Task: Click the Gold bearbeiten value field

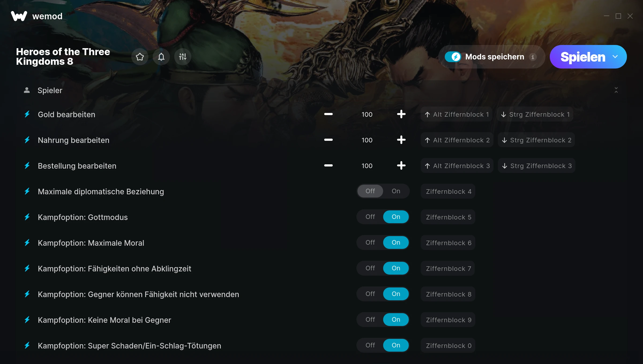Action: tap(367, 114)
